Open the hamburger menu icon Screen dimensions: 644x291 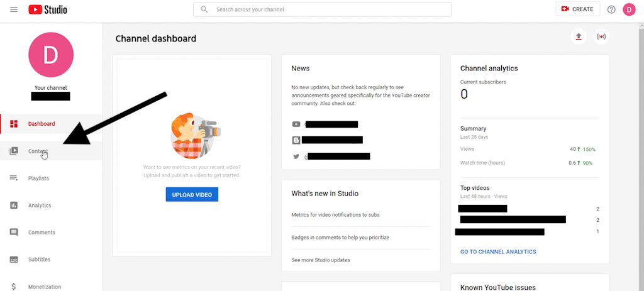(x=14, y=9)
